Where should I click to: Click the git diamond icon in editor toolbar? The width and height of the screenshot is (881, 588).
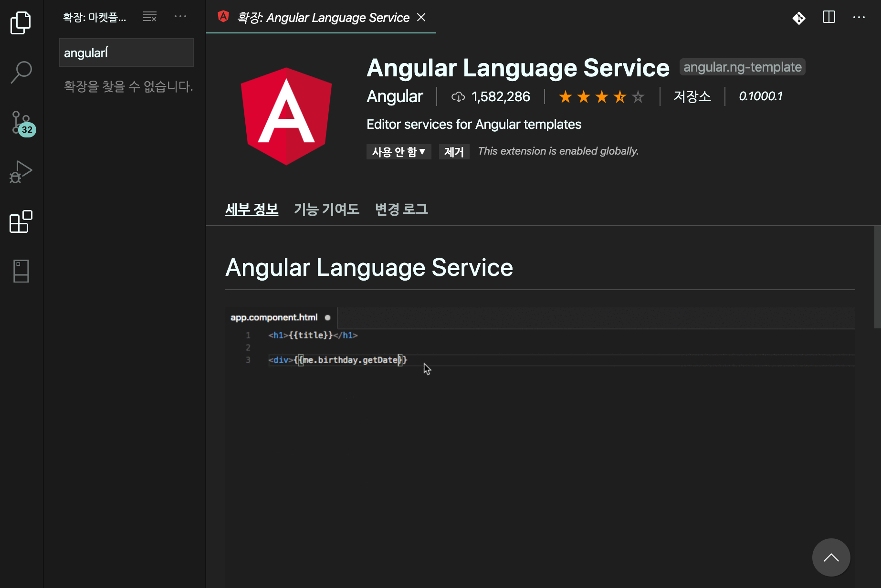point(799,18)
